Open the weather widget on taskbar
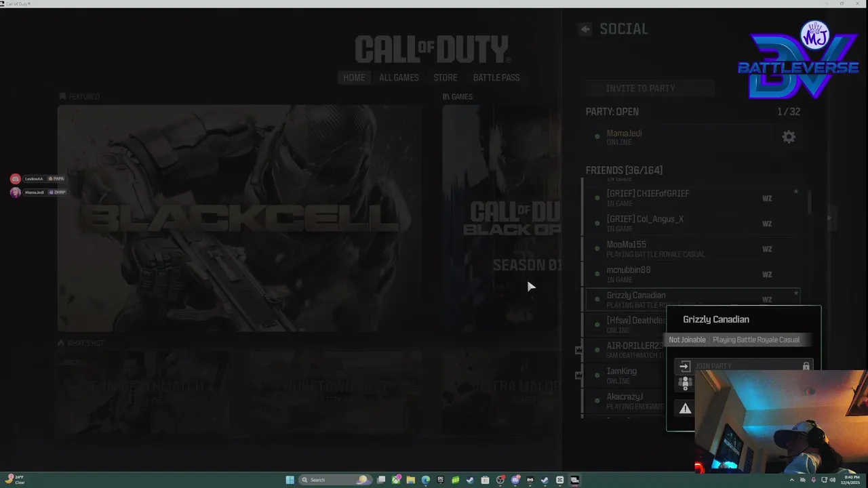 coord(15,479)
